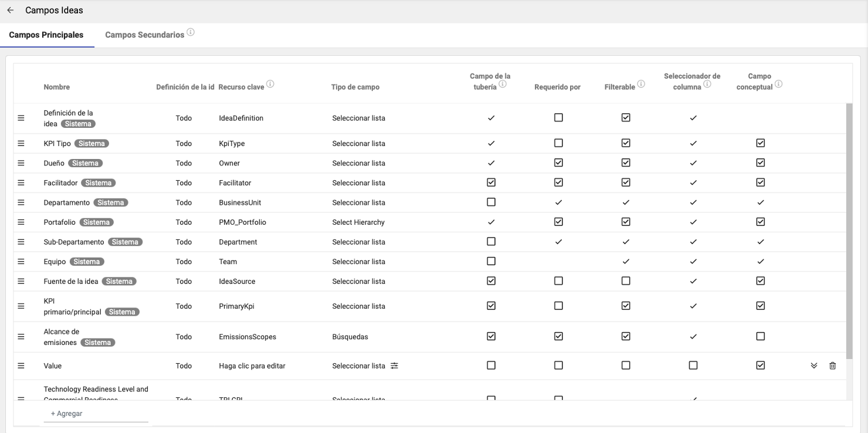This screenshot has width=868, height=433.
Task: Toggle Requerido por for KPI primario/principal
Action: pos(558,306)
